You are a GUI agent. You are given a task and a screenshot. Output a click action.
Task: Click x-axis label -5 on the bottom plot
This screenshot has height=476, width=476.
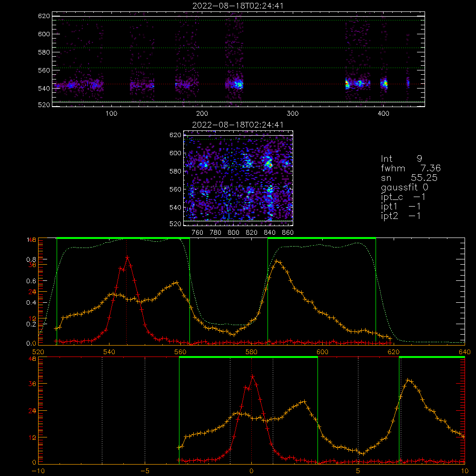pyautogui.click(x=145, y=471)
